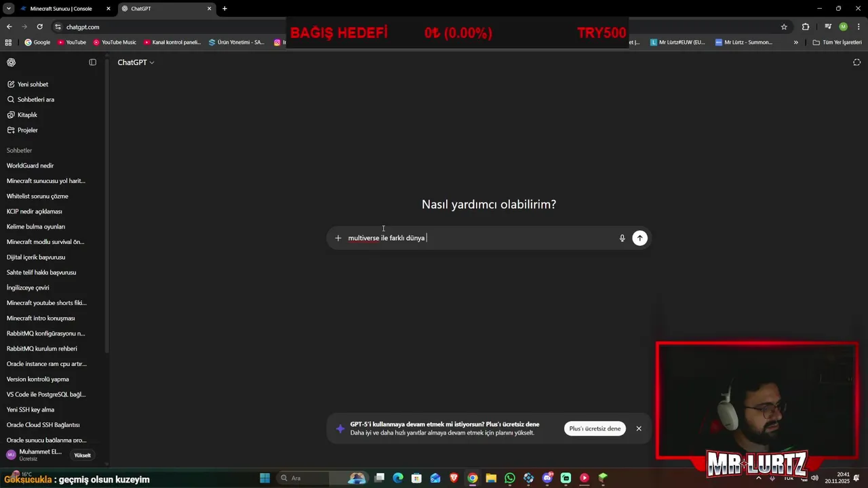Go back in browser
Image resolution: width=868 pixels, height=488 pixels.
tap(9, 27)
